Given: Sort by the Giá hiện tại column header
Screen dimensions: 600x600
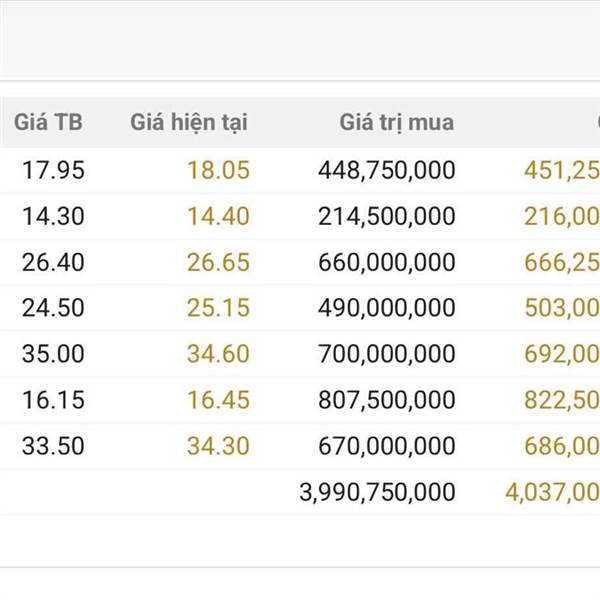Looking at the screenshot, I should point(188,123).
